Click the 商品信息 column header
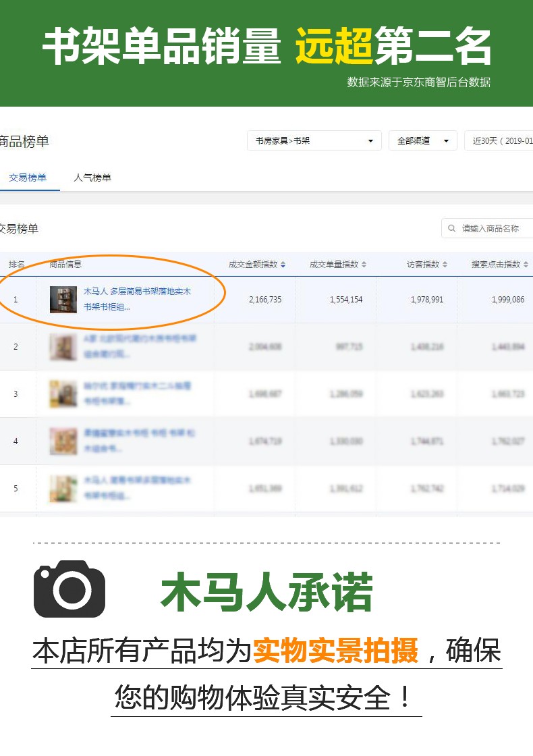This screenshot has width=533, height=756. pos(65,264)
